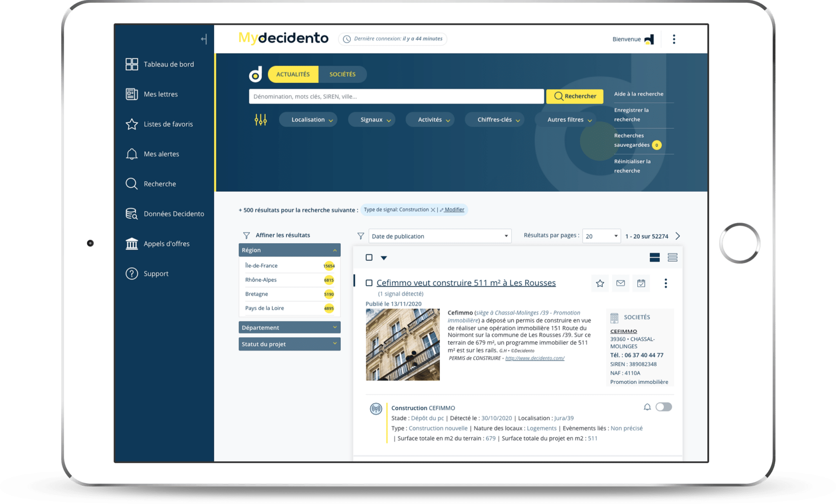The image size is (836, 504).
Task: Remove the Construction signal filter tag
Action: [x=433, y=210]
